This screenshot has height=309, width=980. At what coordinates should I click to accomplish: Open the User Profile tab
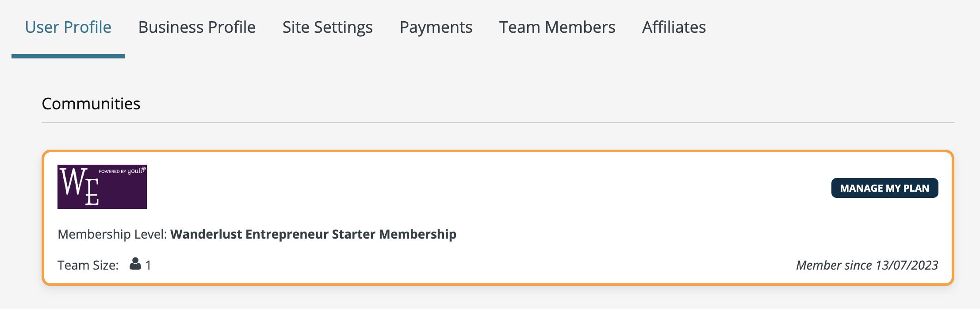pyautogui.click(x=68, y=27)
